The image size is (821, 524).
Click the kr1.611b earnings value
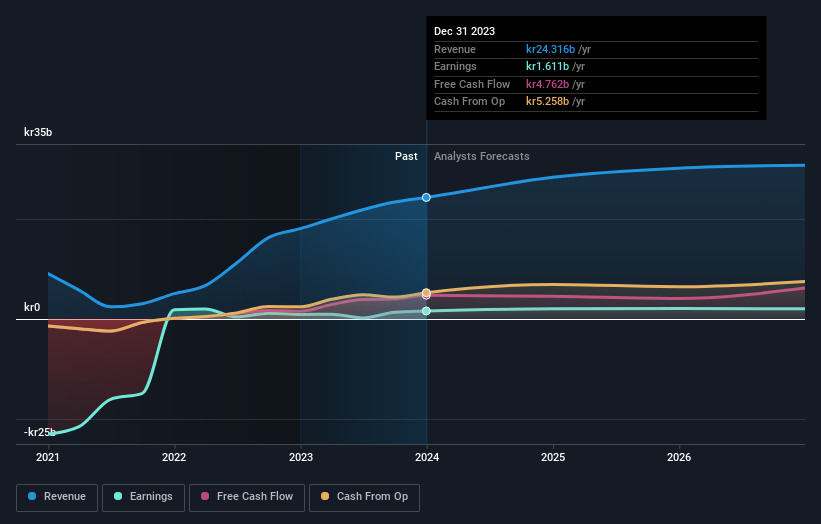(547, 66)
